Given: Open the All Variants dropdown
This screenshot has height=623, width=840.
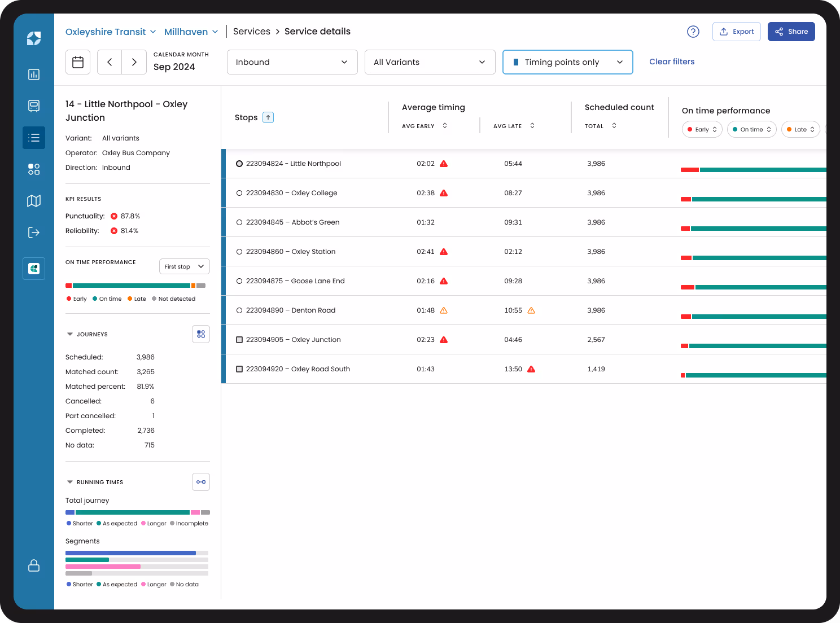Looking at the screenshot, I should 430,62.
